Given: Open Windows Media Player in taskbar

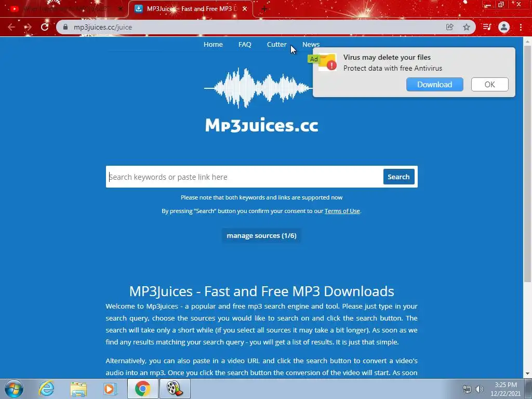Looking at the screenshot, I should tap(110, 389).
